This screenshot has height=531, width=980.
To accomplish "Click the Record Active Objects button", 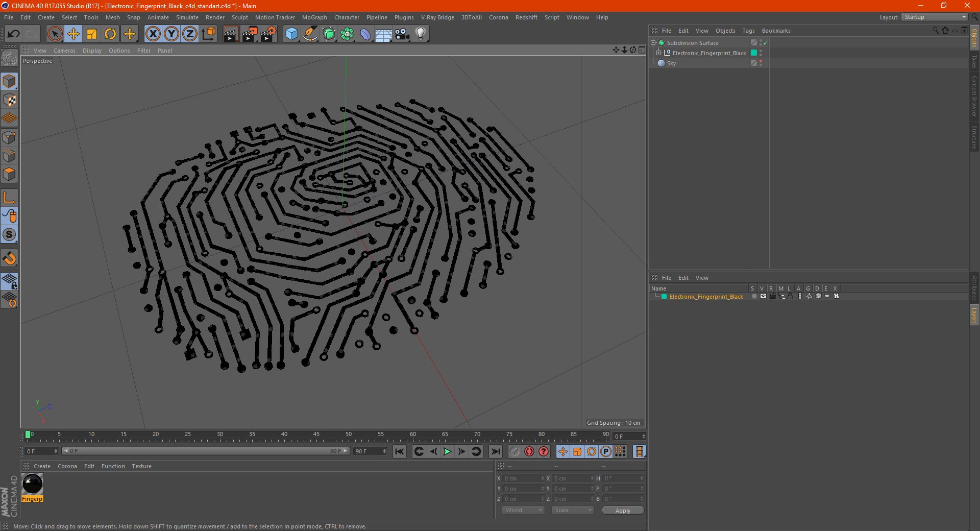I will (x=515, y=451).
